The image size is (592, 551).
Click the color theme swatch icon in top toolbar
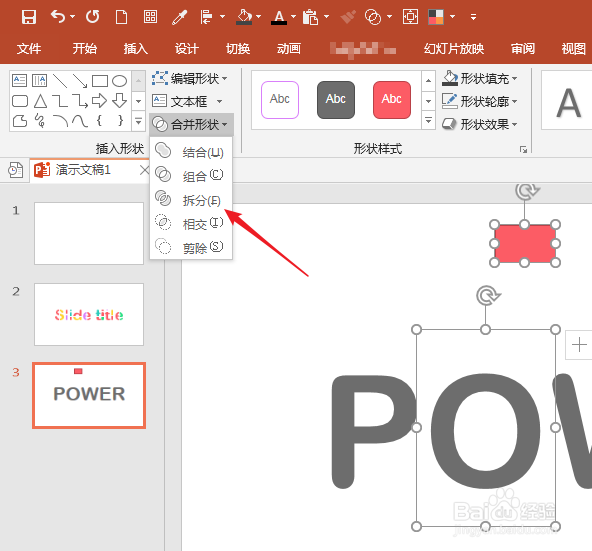click(436, 17)
